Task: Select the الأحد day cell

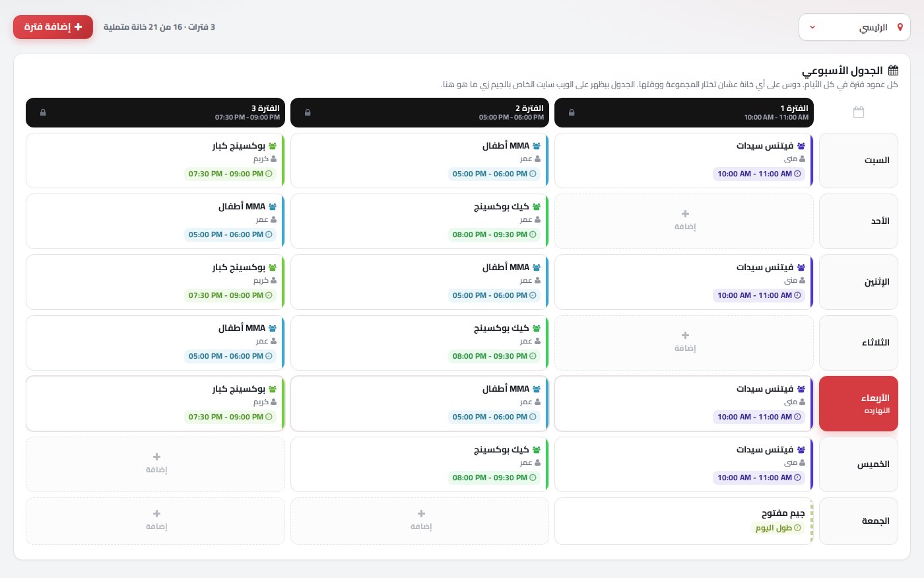Action: pyautogui.click(x=859, y=221)
